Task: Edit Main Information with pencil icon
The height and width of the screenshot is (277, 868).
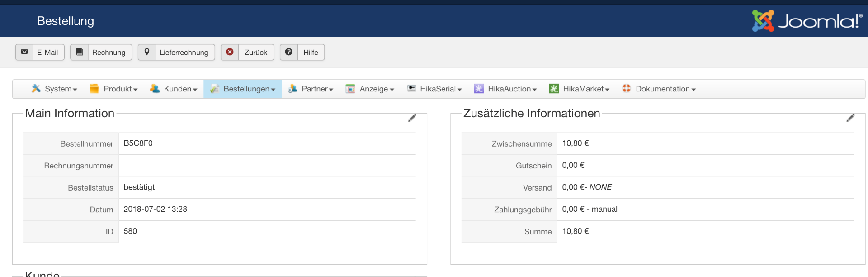Action: pos(412,118)
